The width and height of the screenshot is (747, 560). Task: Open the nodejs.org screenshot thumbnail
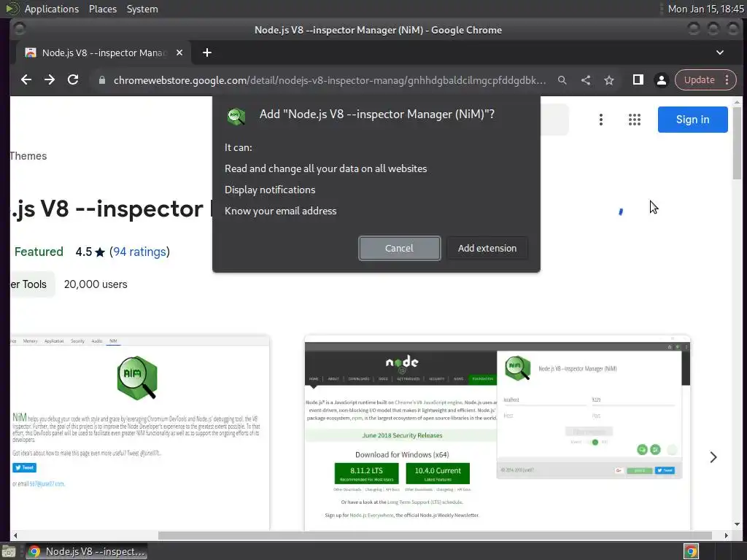[498, 432]
